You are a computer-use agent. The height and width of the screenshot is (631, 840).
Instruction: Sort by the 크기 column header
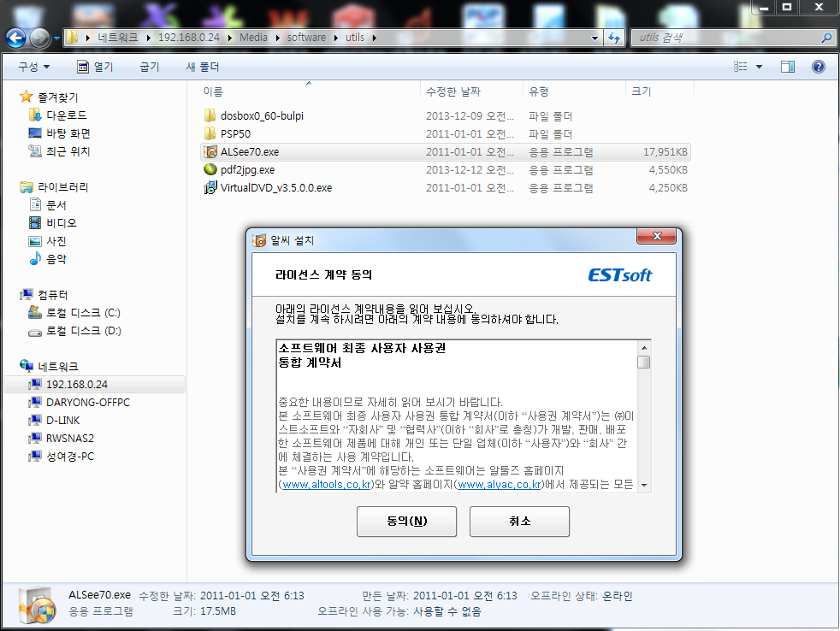(x=660, y=91)
